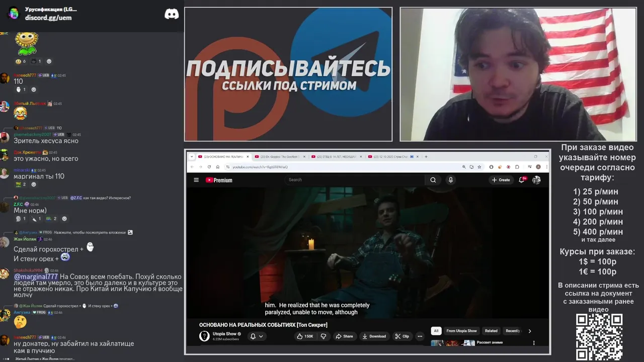Click the YouTube search input field
644x362 pixels.
tap(355, 180)
